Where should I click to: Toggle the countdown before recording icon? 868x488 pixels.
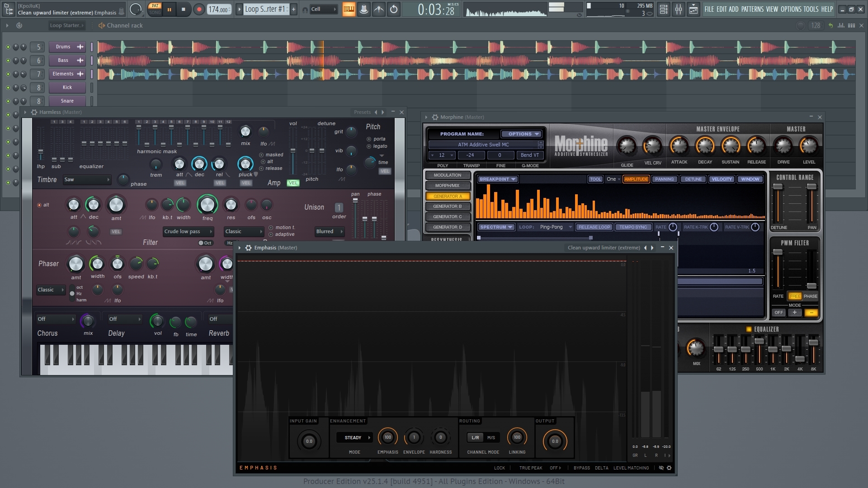pos(379,9)
